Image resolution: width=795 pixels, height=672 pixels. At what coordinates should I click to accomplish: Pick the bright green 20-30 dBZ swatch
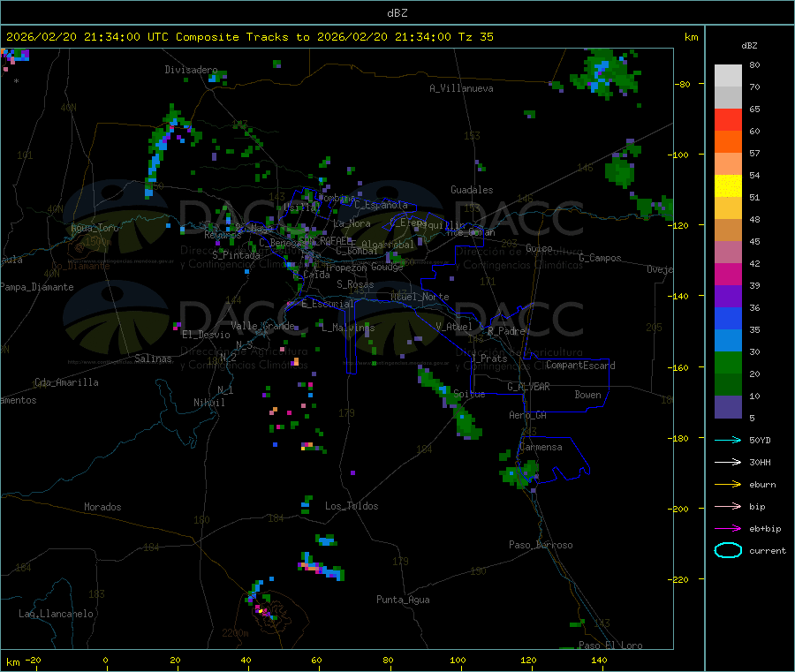click(728, 363)
